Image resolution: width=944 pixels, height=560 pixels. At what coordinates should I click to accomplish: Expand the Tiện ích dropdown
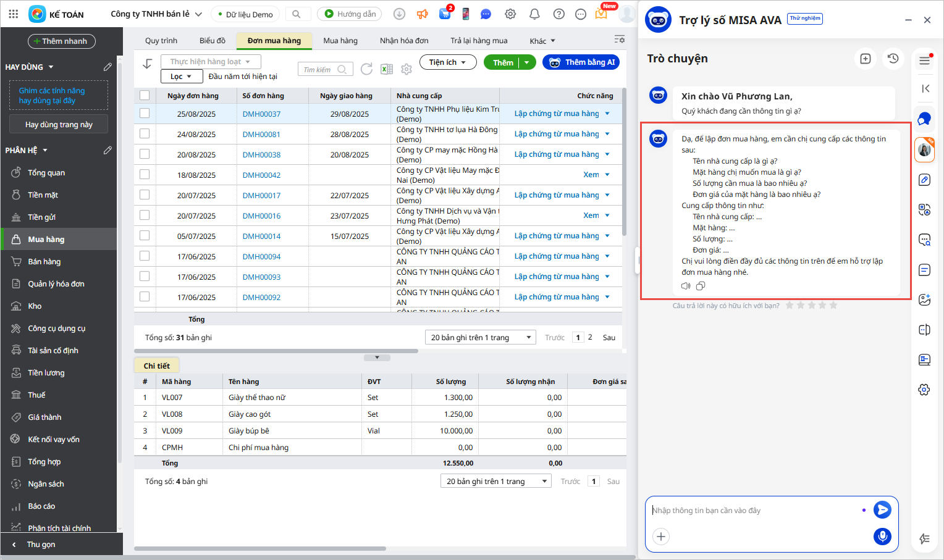tap(448, 62)
